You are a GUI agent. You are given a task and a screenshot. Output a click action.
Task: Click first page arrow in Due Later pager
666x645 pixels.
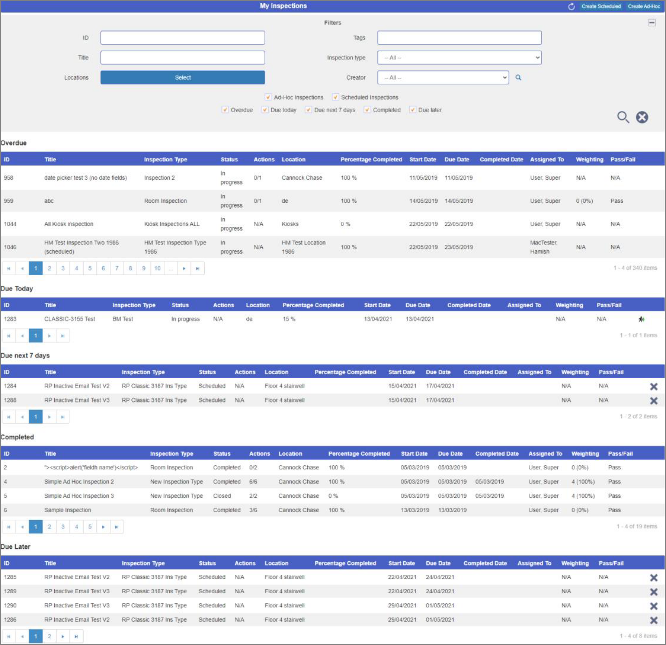8,637
